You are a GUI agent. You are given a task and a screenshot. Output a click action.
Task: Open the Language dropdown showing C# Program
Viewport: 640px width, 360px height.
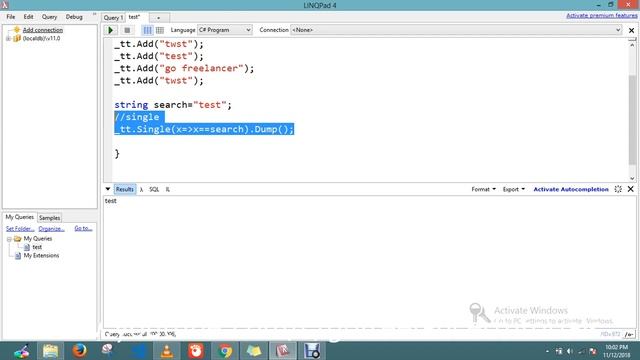[x=224, y=30]
